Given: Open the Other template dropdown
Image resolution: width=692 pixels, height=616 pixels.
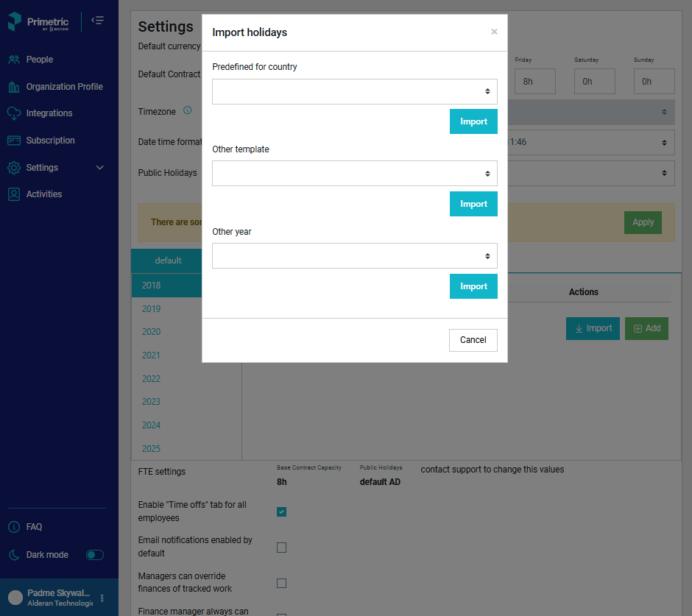Looking at the screenshot, I should point(354,174).
